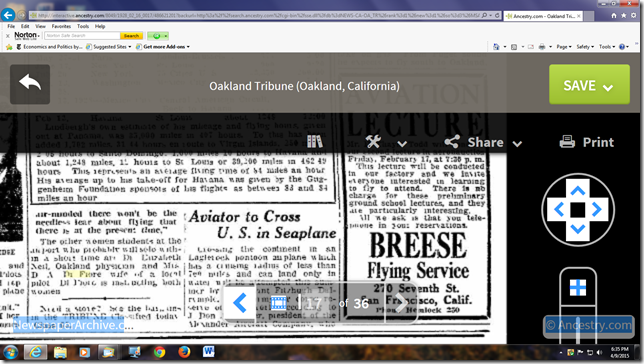Click the Print button
The image size is (644, 364).
(x=587, y=142)
